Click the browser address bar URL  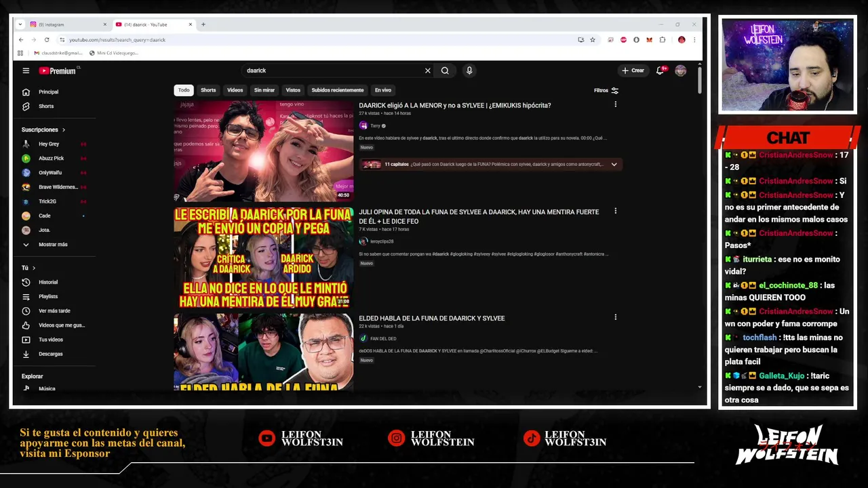pyautogui.click(x=117, y=40)
